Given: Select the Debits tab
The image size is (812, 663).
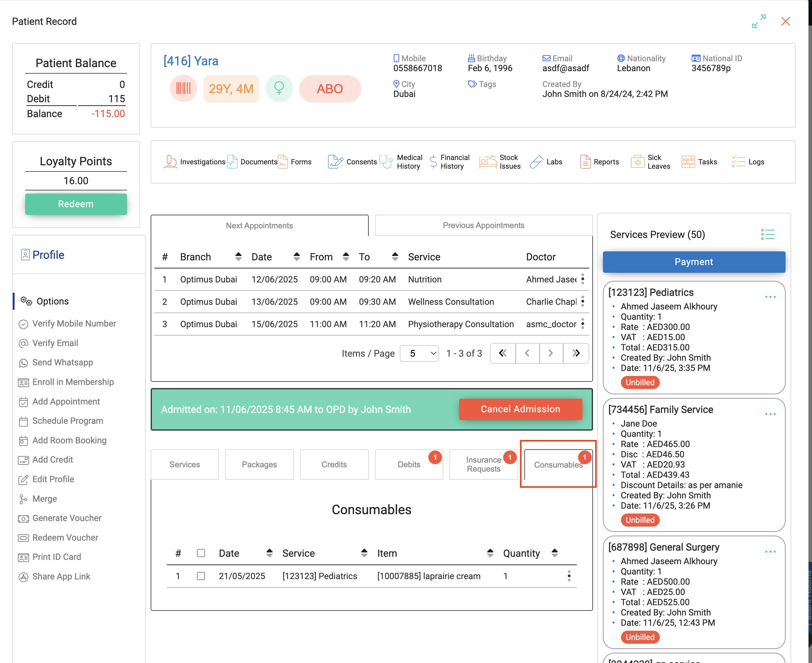Looking at the screenshot, I should pyautogui.click(x=408, y=464).
